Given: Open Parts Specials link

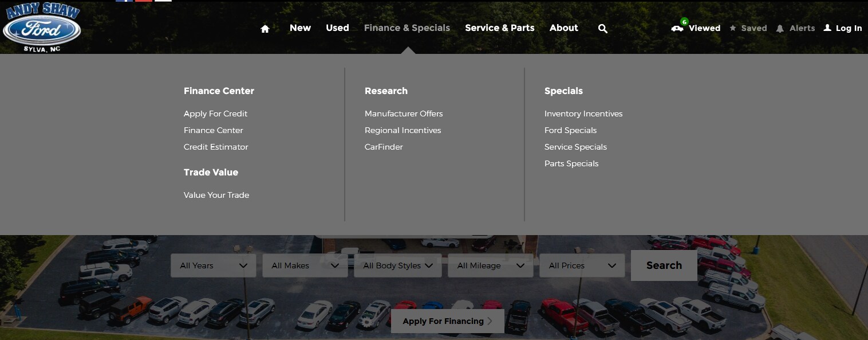Looking at the screenshot, I should coord(571,163).
